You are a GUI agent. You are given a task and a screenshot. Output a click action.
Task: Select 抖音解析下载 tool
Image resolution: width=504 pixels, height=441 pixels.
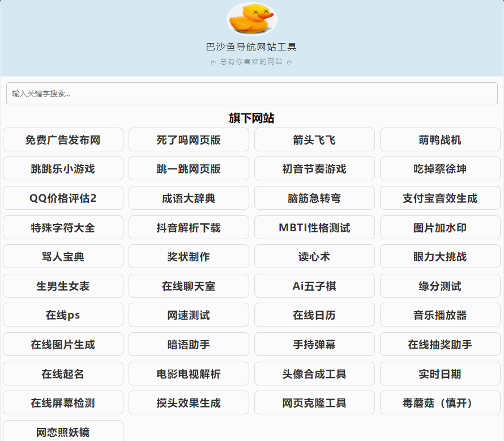pos(189,228)
